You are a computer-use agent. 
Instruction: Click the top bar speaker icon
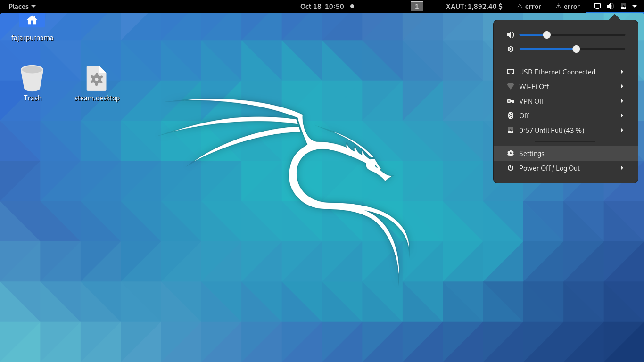point(610,6)
